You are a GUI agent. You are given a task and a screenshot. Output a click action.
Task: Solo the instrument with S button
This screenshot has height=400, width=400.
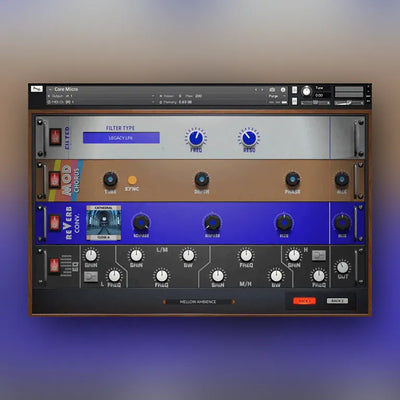click(x=294, y=90)
